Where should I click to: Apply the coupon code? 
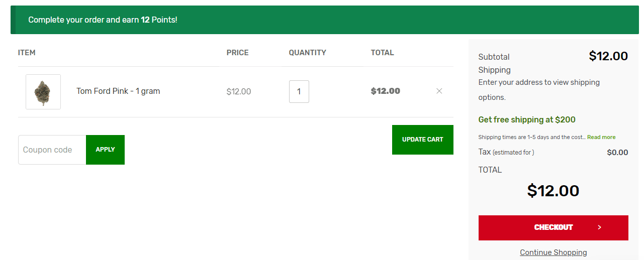pyautogui.click(x=105, y=150)
